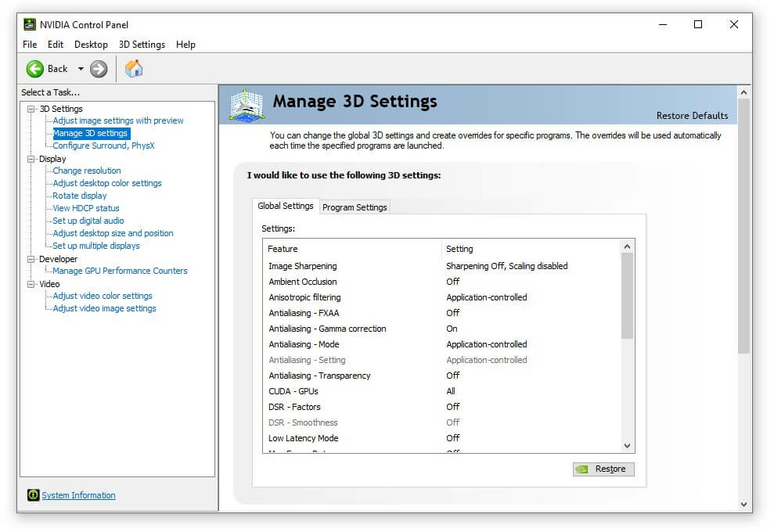The image size is (774, 532).
Task: Click the grey Forward arrow icon
Action: coord(99,69)
